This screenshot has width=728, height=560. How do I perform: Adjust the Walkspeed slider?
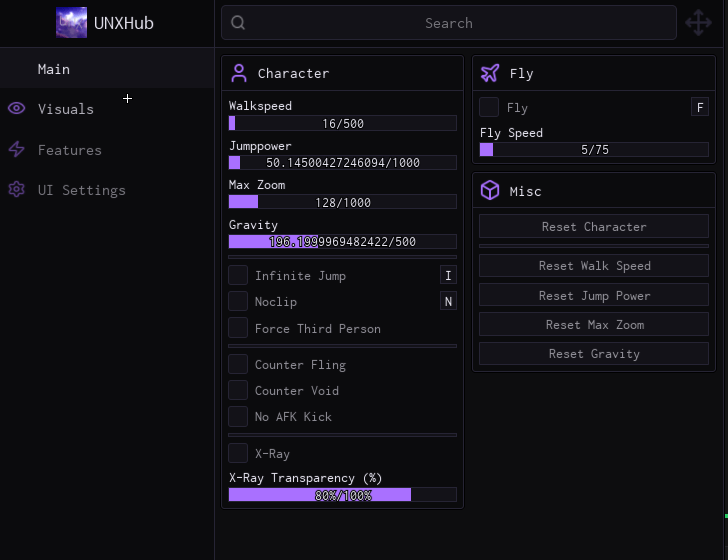pos(343,123)
